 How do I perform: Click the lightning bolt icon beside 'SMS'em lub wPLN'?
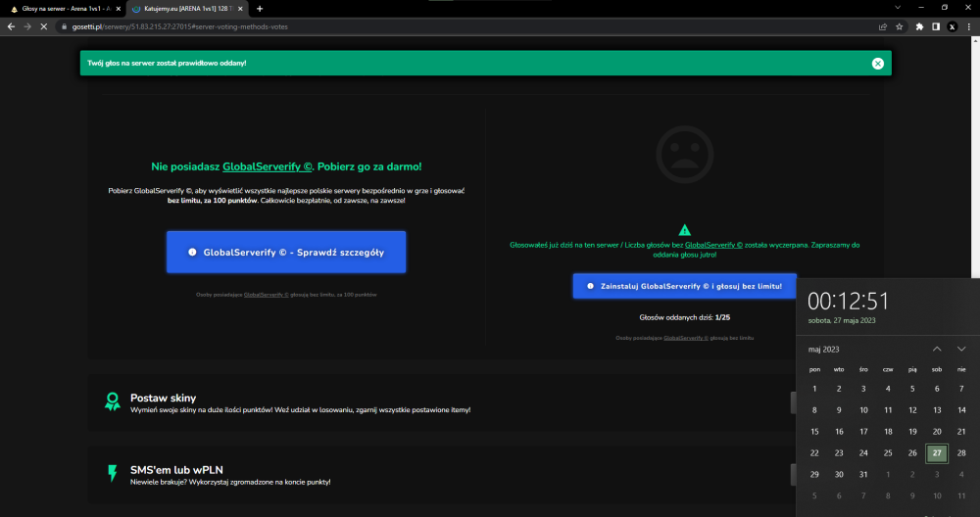coord(113,473)
